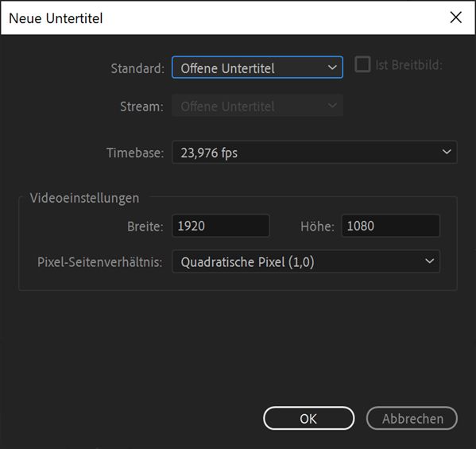Cancel with the Abbrechen button
The height and width of the screenshot is (449, 476).
point(412,418)
